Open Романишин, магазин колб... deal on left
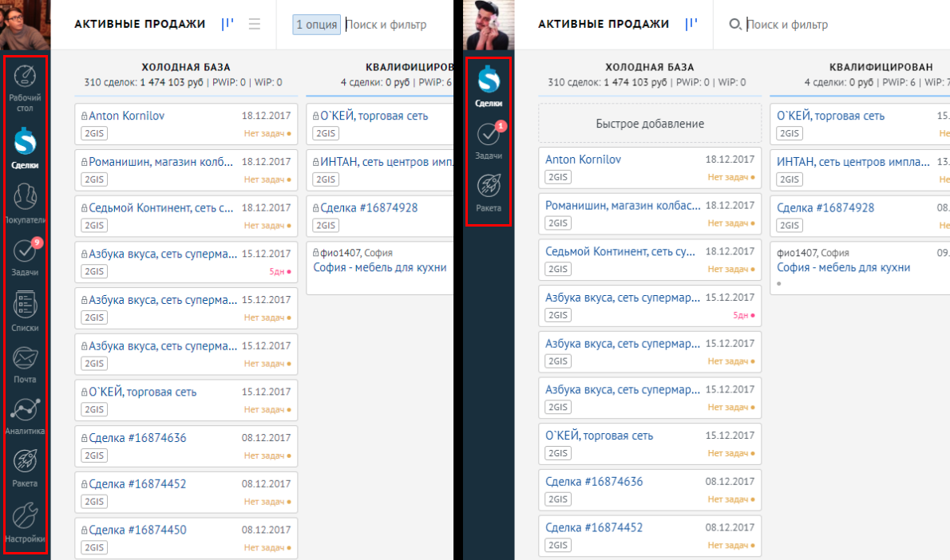Screen dimensions: 950x560 160,162
